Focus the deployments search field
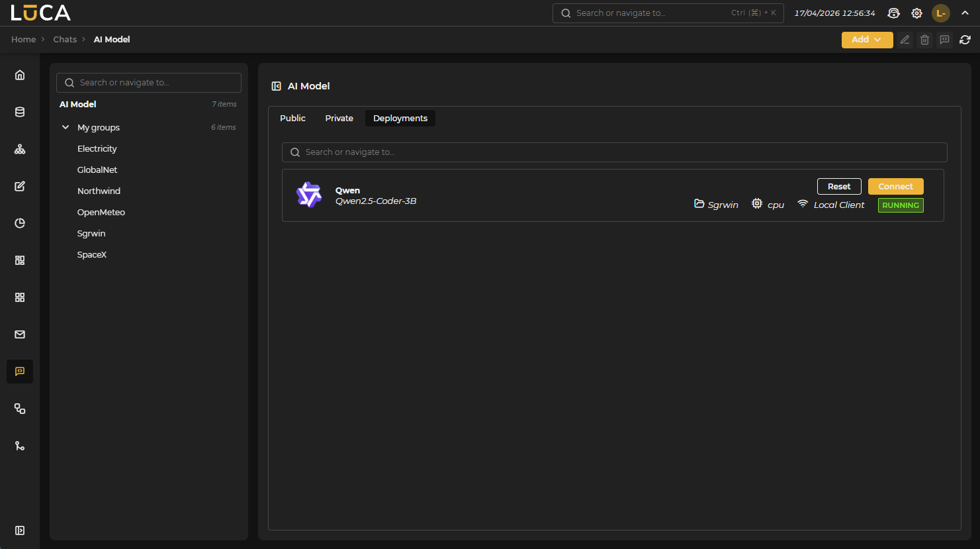 (614, 152)
